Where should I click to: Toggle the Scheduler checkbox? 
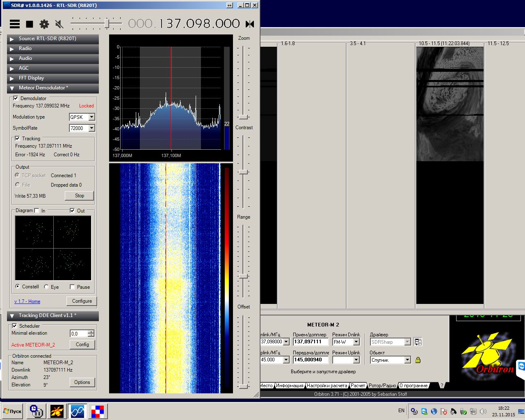(14, 326)
